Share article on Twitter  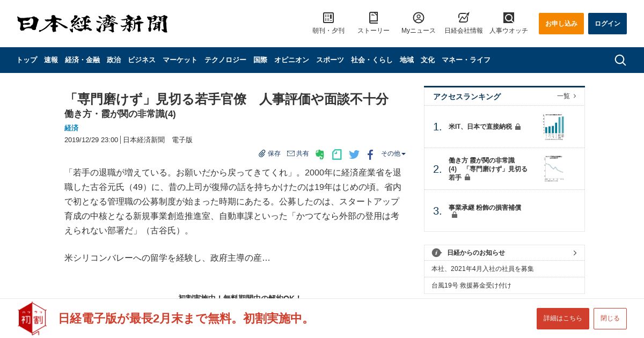pyautogui.click(x=354, y=155)
